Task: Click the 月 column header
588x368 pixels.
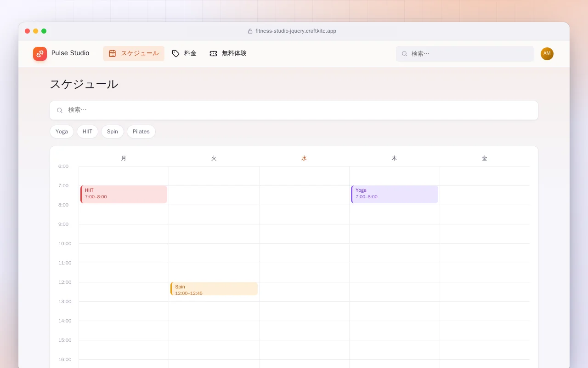Action: [x=124, y=158]
